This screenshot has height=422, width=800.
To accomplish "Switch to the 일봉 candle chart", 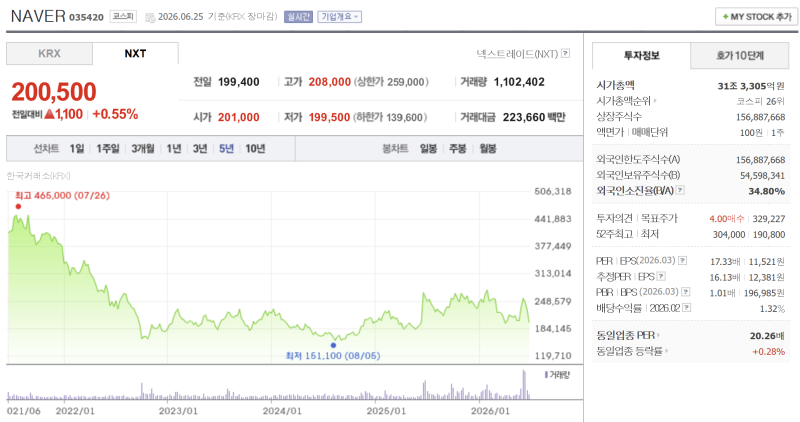I will click(428, 148).
